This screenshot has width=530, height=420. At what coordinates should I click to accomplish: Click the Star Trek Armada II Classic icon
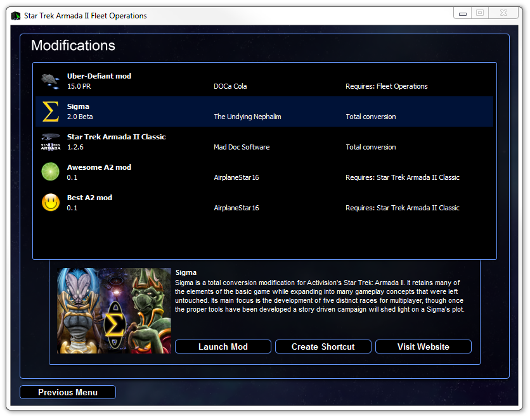tap(51, 142)
